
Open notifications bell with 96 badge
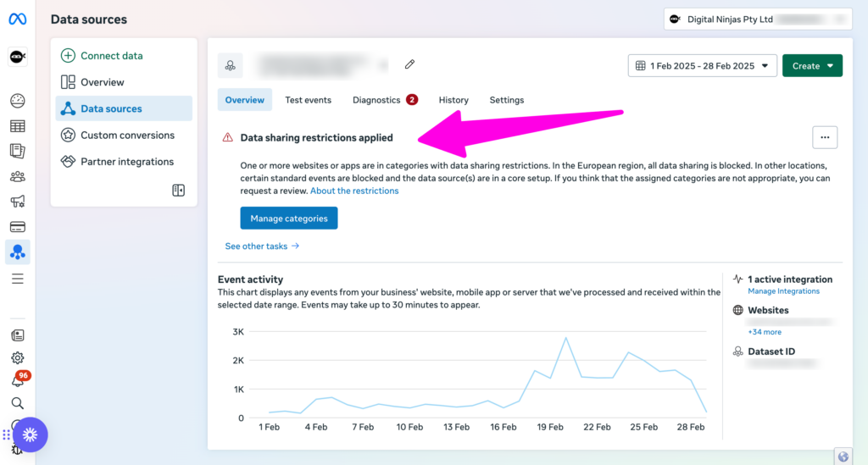click(17, 380)
